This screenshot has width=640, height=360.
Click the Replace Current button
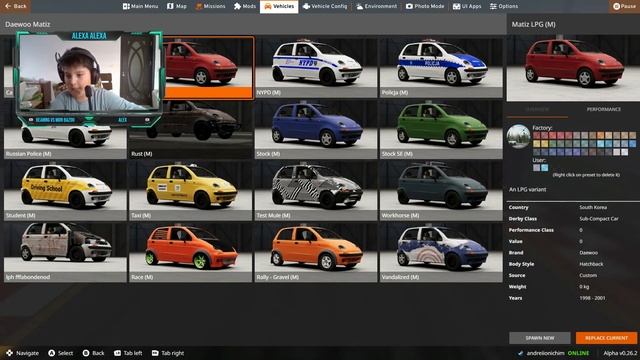(x=606, y=338)
